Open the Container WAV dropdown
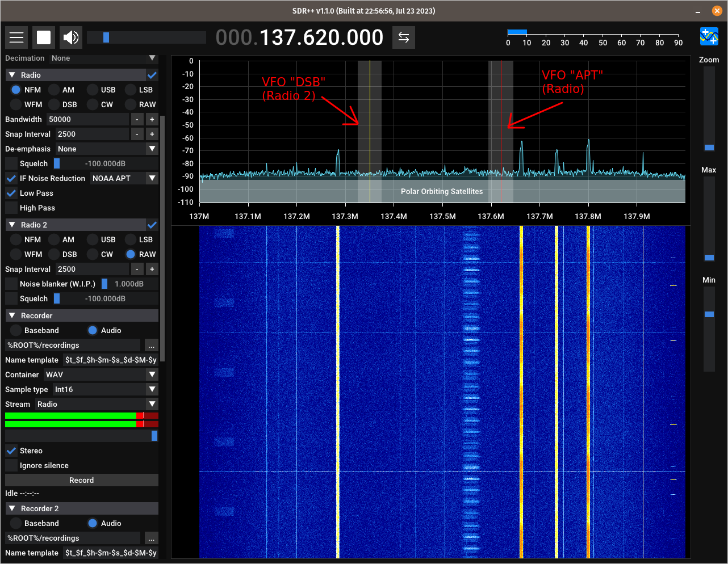This screenshot has height=564, width=728. pos(101,374)
